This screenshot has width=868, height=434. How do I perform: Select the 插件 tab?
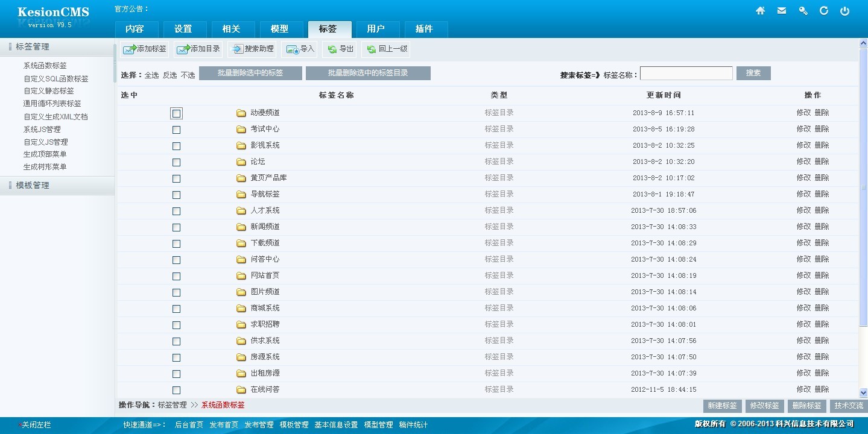pyautogui.click(x=426, y=29)
